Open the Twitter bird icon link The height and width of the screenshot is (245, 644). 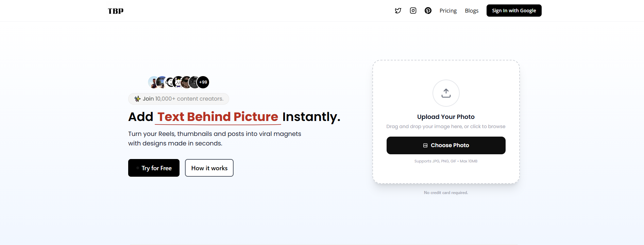(x=398, y=11)
